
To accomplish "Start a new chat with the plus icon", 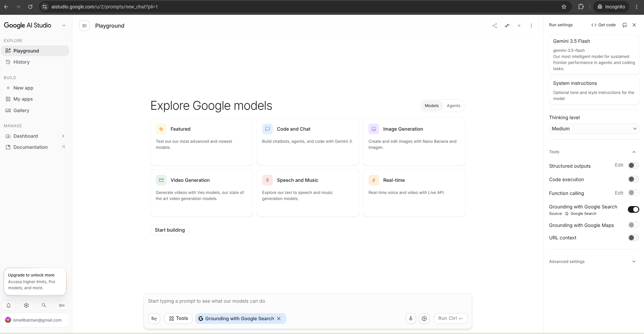I will 519,26.
